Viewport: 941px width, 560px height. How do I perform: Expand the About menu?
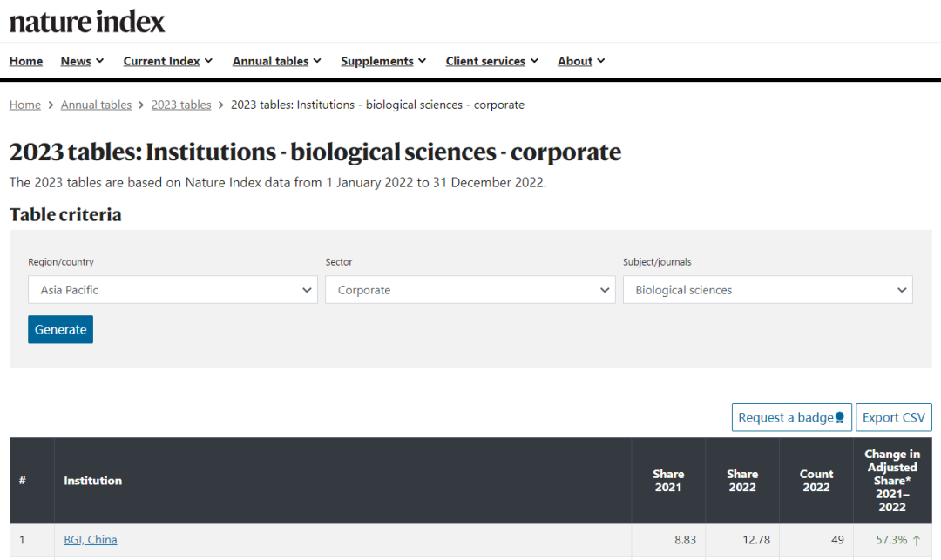pyautogui.click(x=581, y=61)
